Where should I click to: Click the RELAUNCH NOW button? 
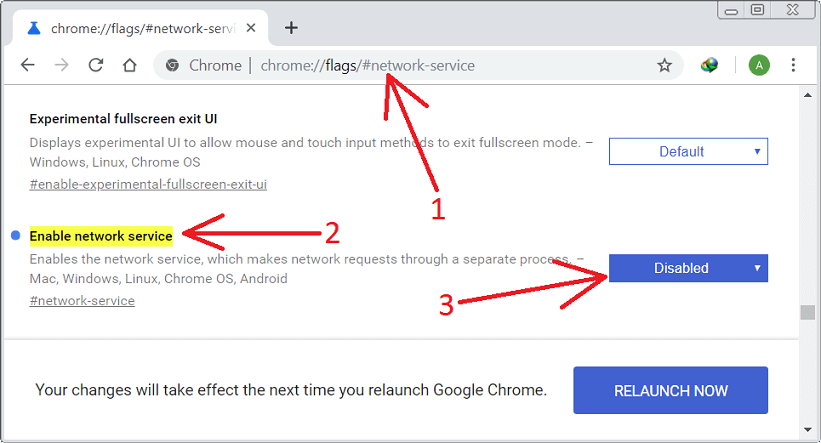click(671, 390)
